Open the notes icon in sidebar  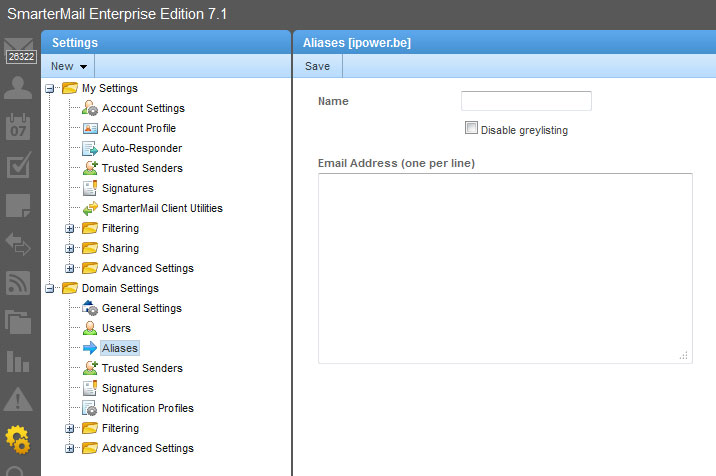pyautogui.click(x=19, y=205)
